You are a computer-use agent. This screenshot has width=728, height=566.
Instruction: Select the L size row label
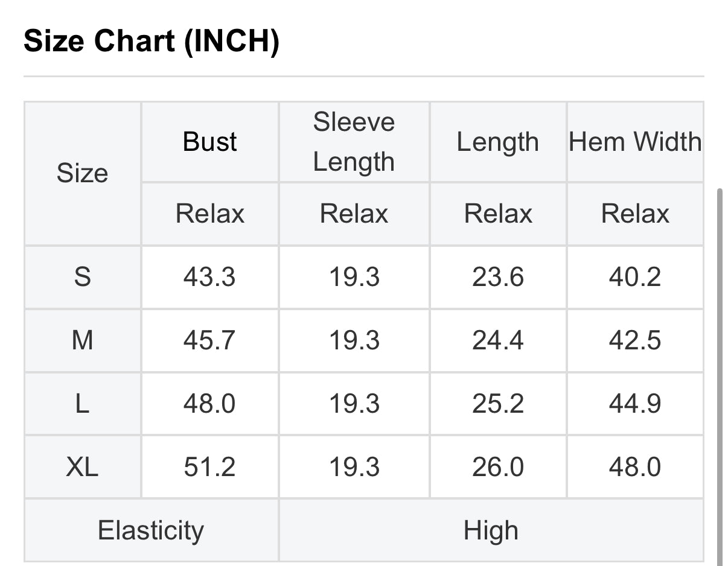(82, 404)
